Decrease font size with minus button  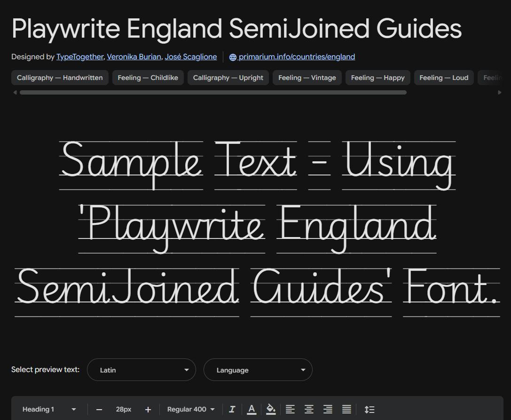click(99, 410)
